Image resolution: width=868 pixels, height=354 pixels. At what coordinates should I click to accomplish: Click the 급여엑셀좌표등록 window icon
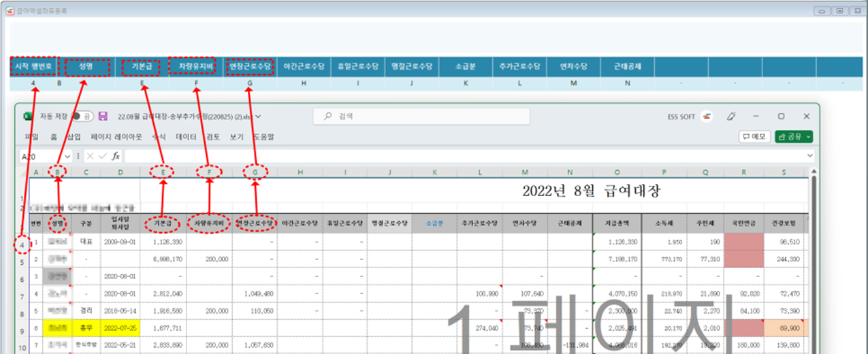coord(10,12)
